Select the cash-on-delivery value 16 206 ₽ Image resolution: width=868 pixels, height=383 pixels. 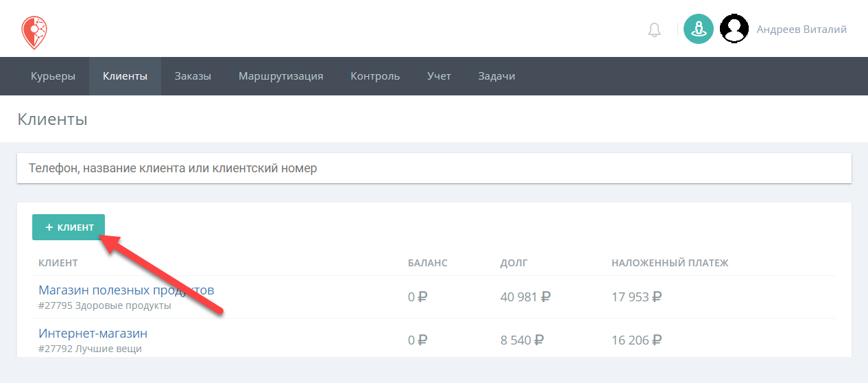coord(637,340)
